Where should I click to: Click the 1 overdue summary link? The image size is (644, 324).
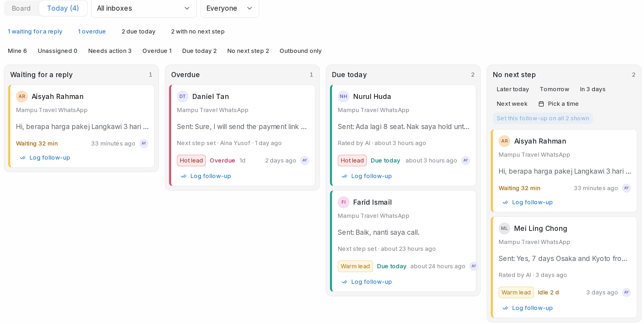point(92,32)
